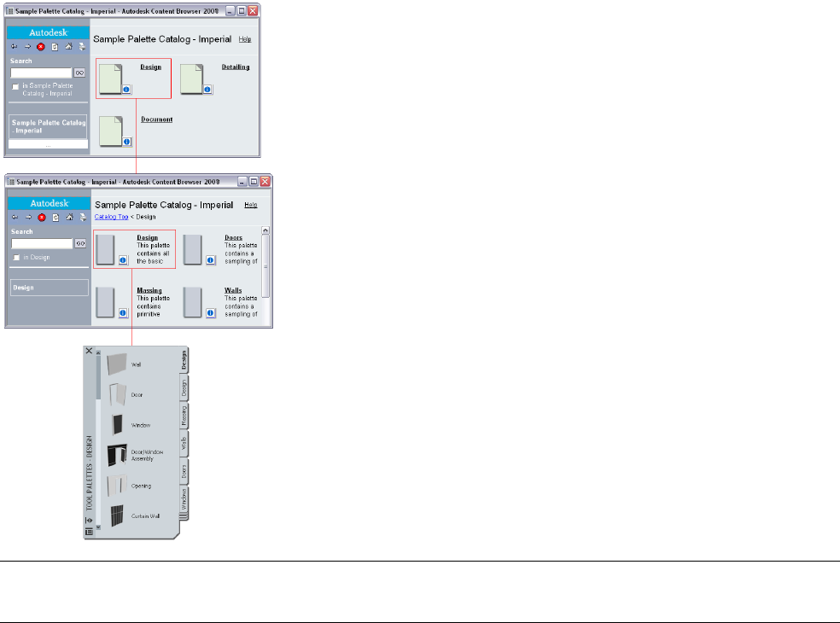840x623 pixels.
Task: Toggle 'in Sample Palette Catalog - Imperial' checkbox
Action: pyautogui.click(x=15, y=86)
